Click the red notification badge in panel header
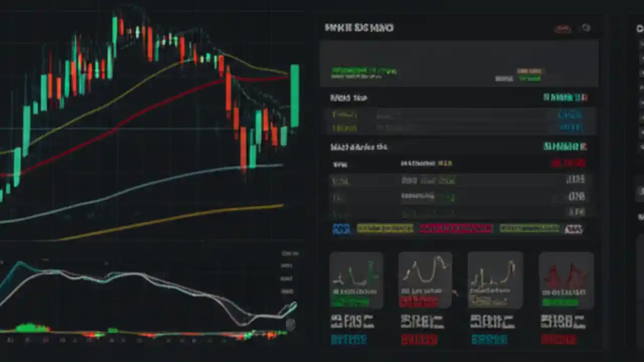Image resolution: width=644 pixels, height=362 pixels. point(563,29)
